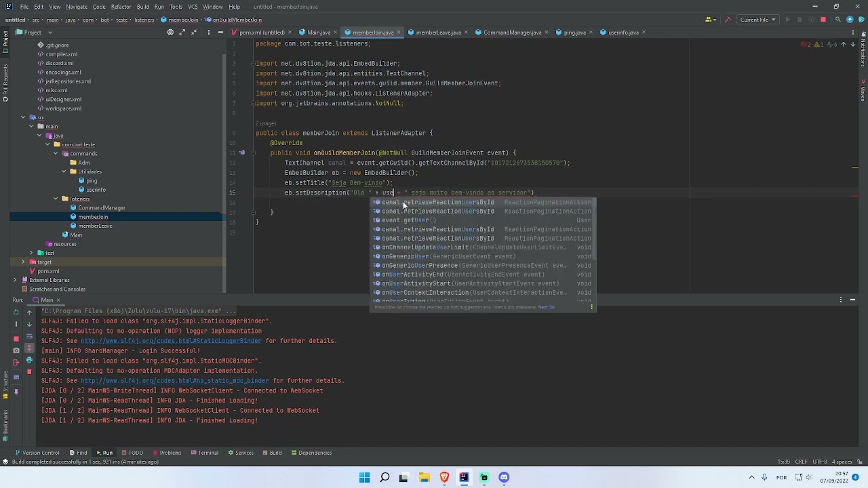The height and width of the screenshot is (488, 868).
Task: Open Search Everywhere magnifier icon
Action: 837,20
